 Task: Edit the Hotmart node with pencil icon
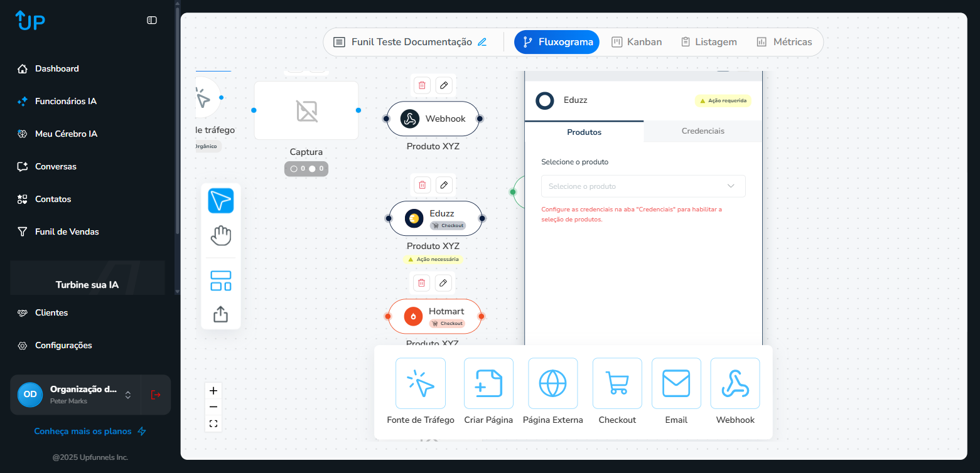(x=444, y=283)
